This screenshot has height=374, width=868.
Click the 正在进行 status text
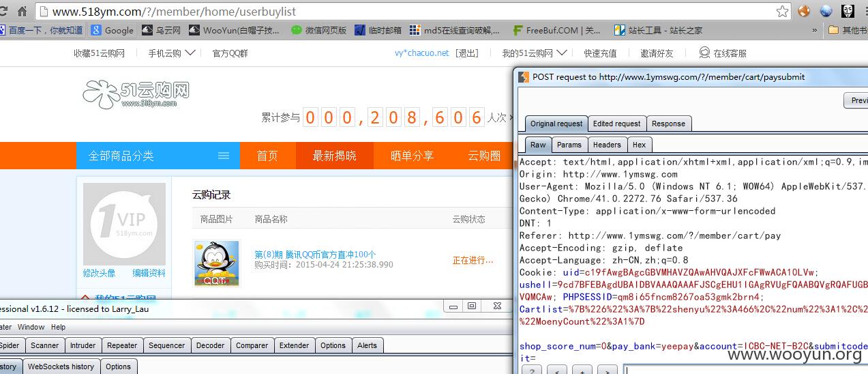click(x=473, y=260)
